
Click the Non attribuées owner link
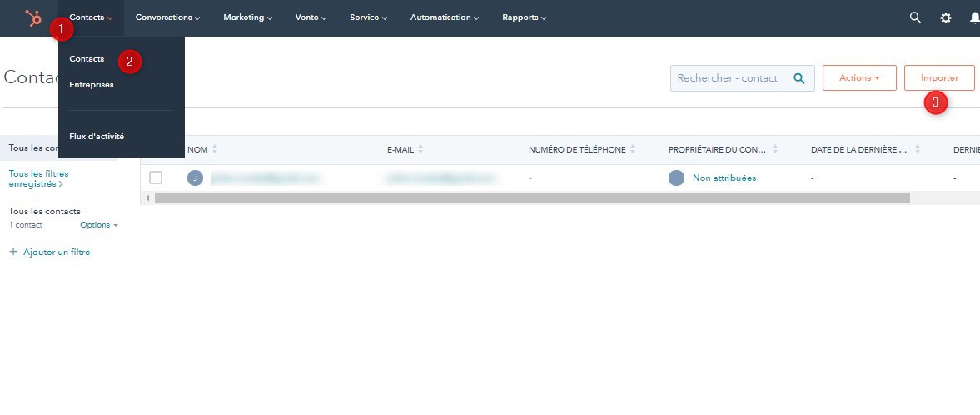click(724, 177)
